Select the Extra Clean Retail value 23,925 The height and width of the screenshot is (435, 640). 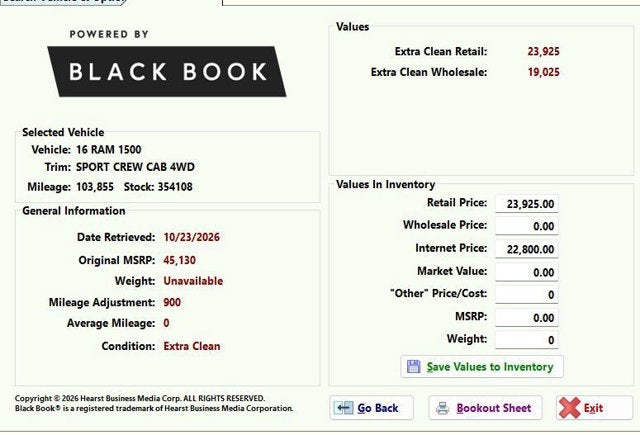[x=543, y=51]
